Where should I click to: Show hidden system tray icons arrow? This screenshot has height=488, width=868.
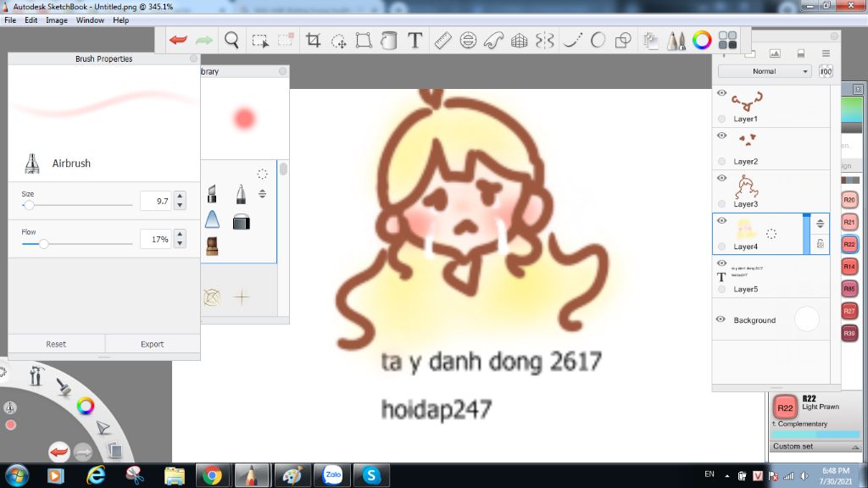[726, 476]
